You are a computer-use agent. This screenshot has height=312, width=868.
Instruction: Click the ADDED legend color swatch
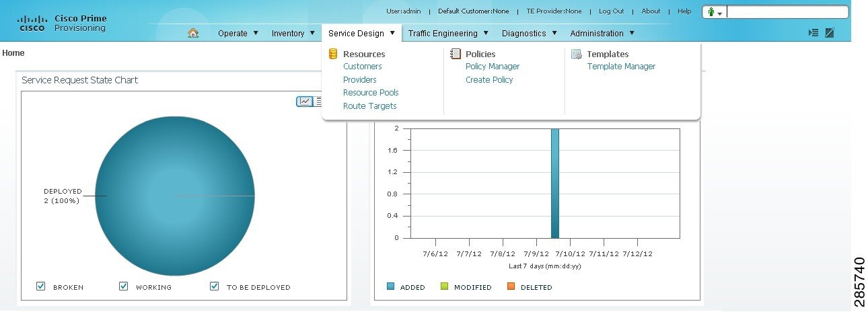pyautogui.click(x=391, y=286)
